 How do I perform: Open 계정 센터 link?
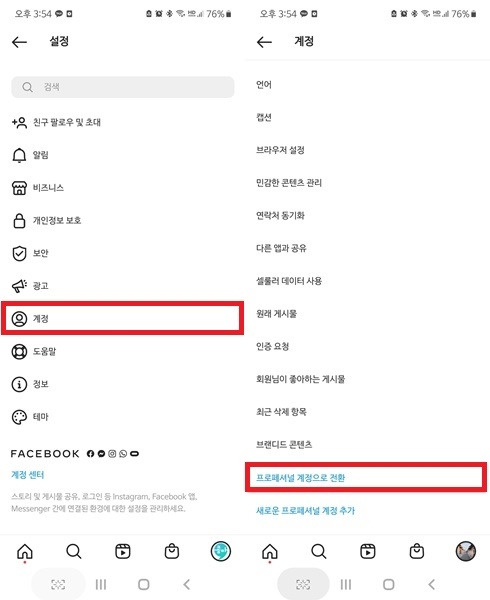point(28,475)
